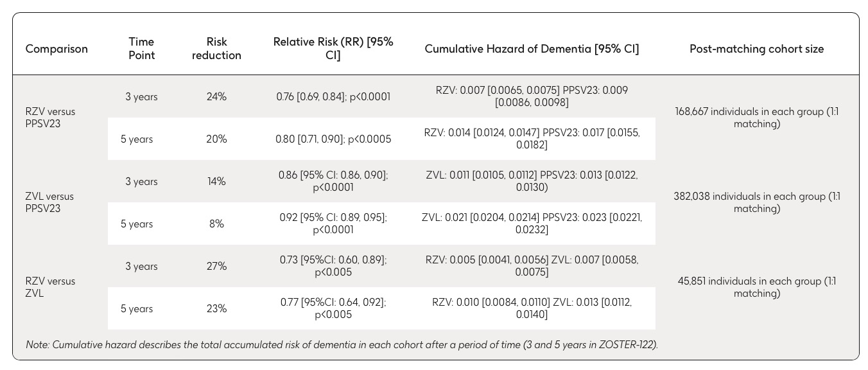Click the cumulative hazard footnote text
The image size is (868, 370).
tap(342, 345)
